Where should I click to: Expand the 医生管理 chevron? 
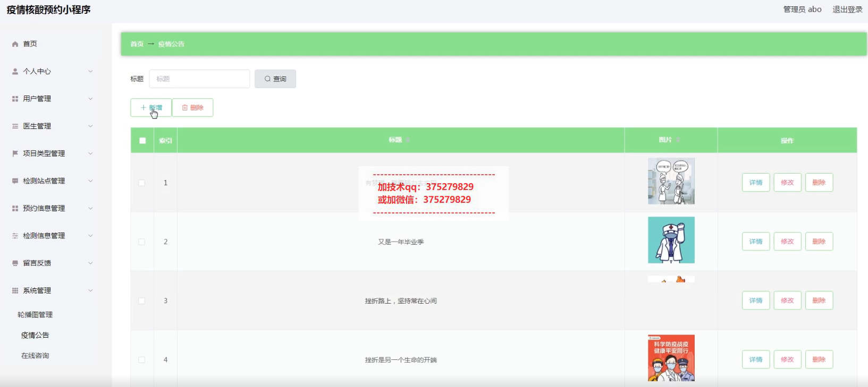click(x=90, y=126)
